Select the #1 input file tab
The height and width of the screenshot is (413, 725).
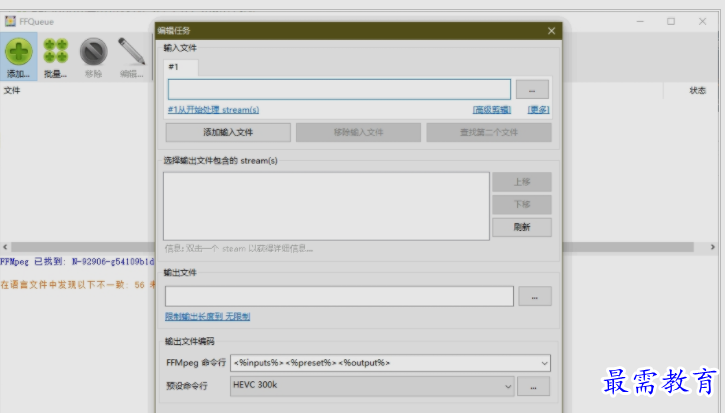tap(180, 67)
